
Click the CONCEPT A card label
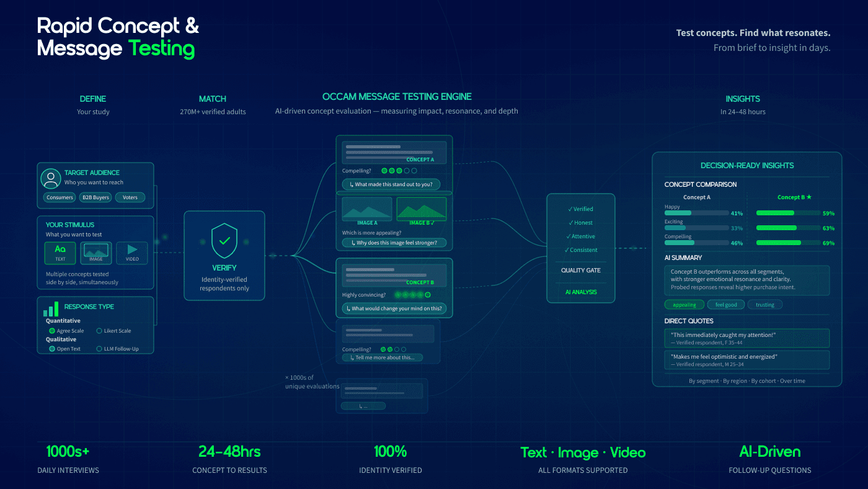point(420,159)
